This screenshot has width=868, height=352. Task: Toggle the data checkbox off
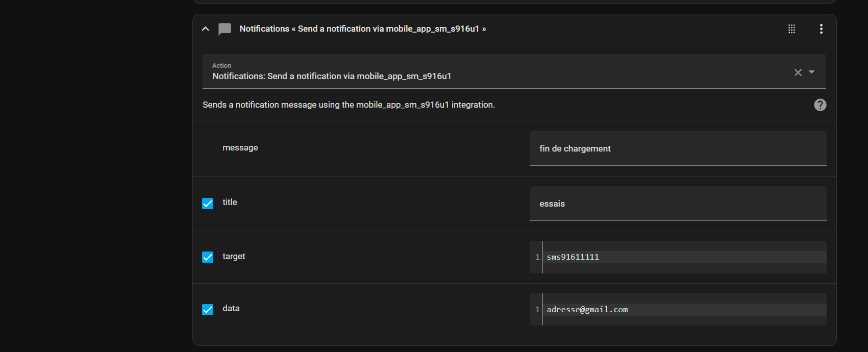pyautogui.click(x=208, y=310)
